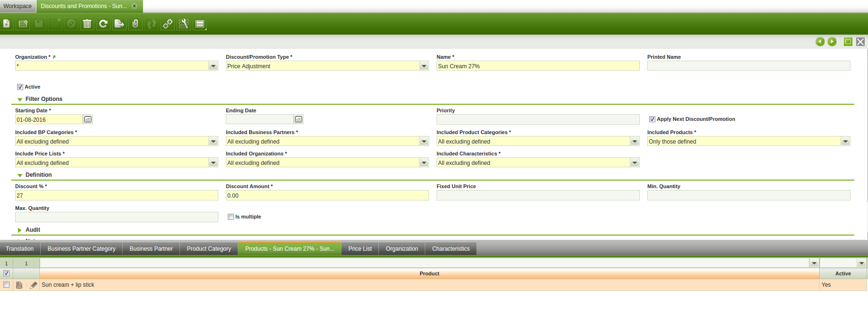Screen dimensions: 868x318
Task: Toggle select-all checkbox in Products grid header
Action: point(6,273)
